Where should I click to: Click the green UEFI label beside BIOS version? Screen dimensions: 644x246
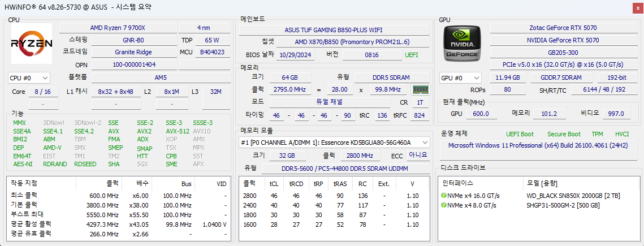click(413, 55)
